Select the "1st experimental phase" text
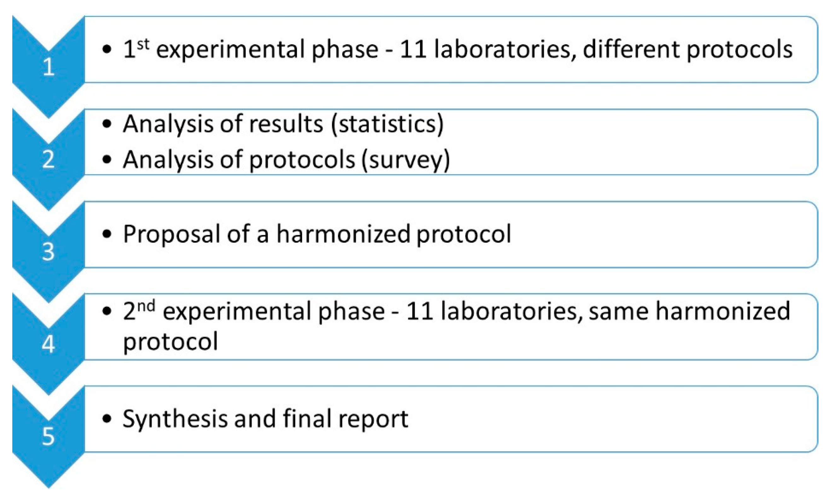832x504 pixels. coord(250,50)
